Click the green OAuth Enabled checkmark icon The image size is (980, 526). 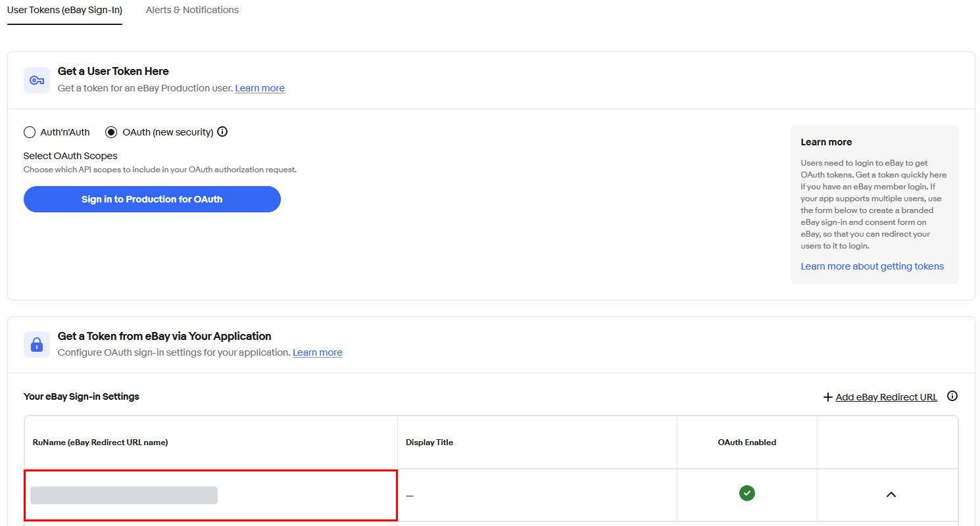(x=747, y=493)
